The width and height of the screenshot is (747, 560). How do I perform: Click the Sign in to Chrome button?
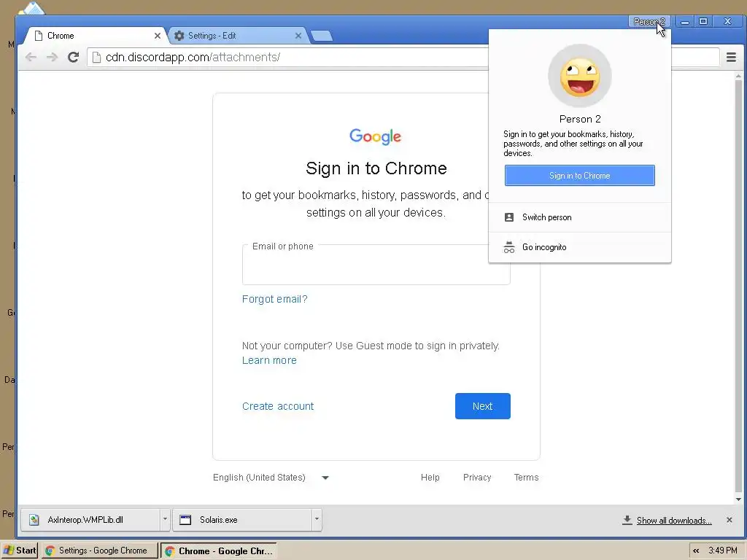[x=580, y=176]
